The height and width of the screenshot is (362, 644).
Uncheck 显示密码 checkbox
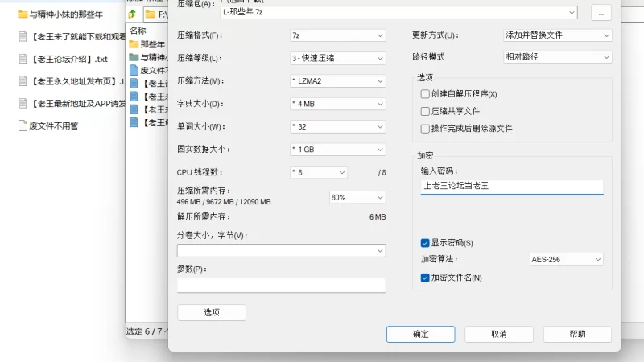(425, 243)
